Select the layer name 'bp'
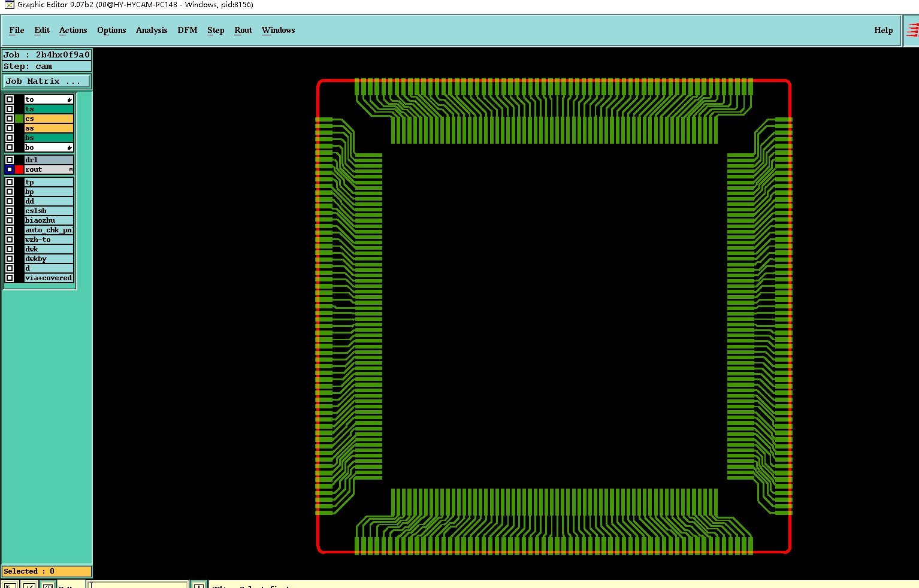919x588 pixels. (49, 192)
